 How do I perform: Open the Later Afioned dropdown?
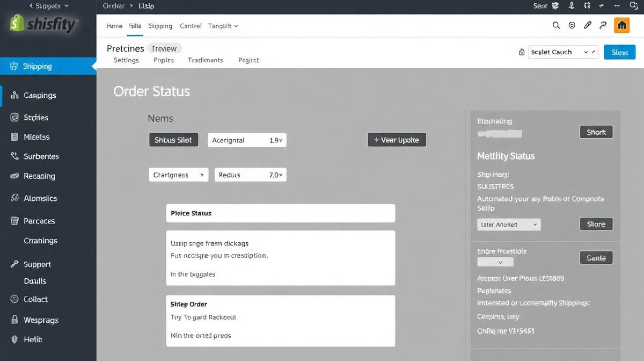coord(509,225)
